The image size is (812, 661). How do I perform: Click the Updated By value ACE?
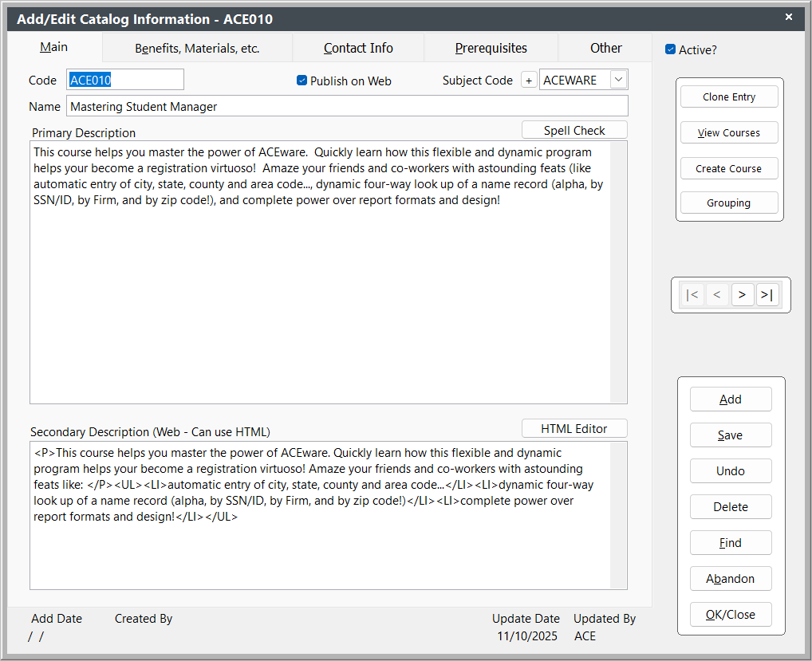[585, 636]
